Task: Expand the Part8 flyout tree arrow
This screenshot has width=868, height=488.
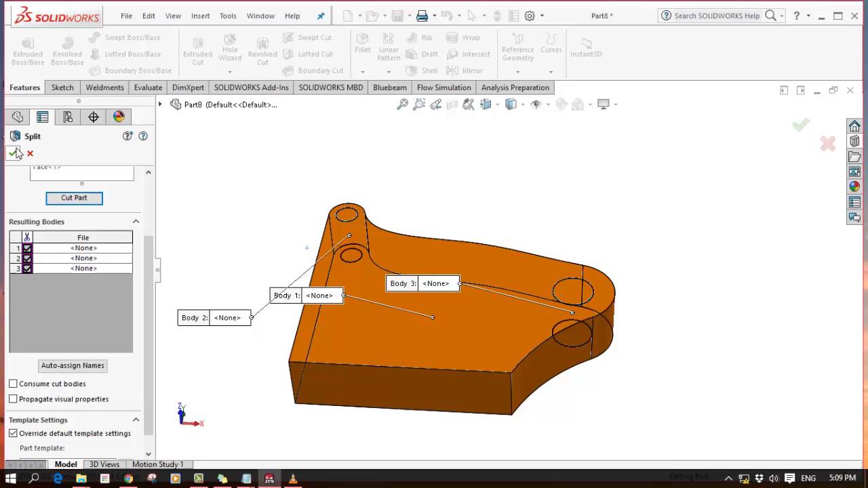Action: coord(161,104)
